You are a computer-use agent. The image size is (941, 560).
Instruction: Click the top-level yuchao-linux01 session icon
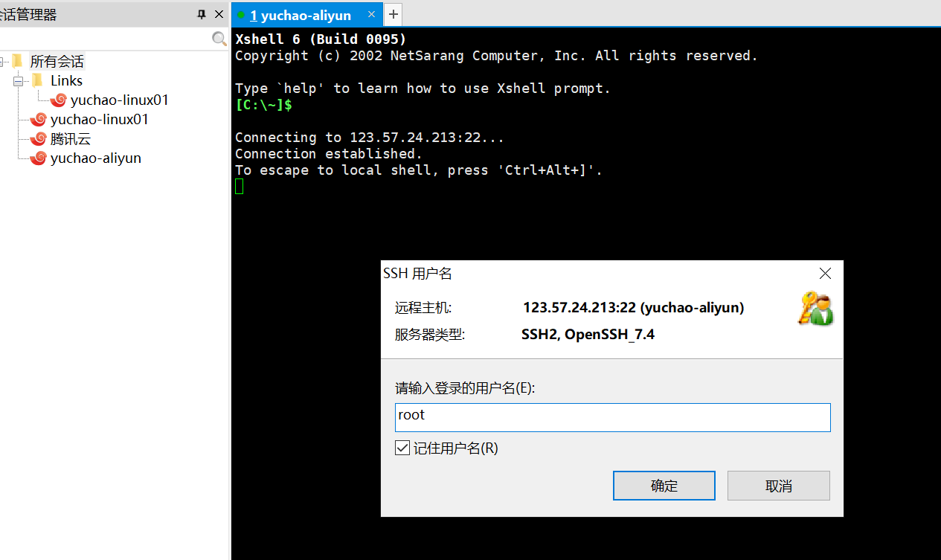[38, 119]
